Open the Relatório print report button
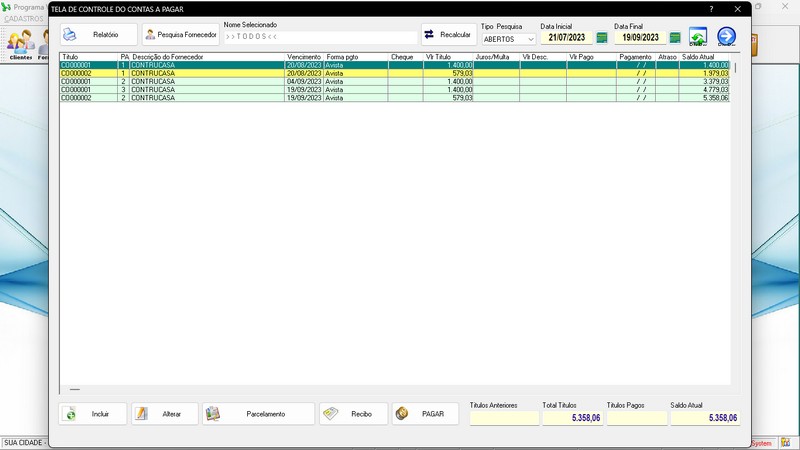This screenshot has height=450, width=800. [98, 35]
